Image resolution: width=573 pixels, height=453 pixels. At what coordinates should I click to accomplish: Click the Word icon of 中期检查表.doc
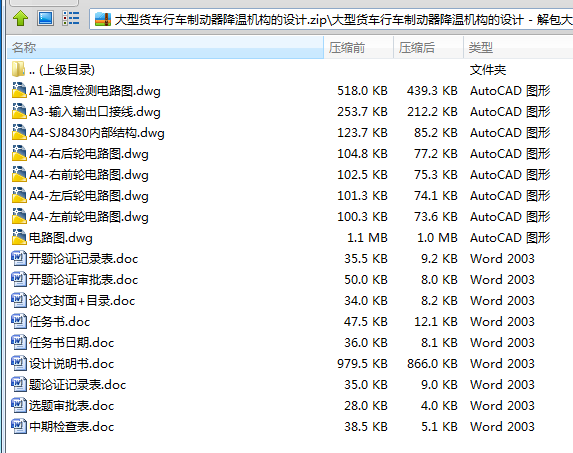tap(19, 426)
